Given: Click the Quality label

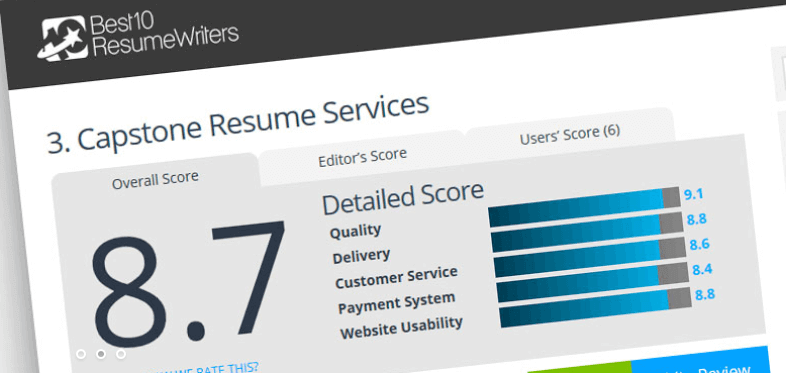Looking at the screenshot, I should click(355, 231).
